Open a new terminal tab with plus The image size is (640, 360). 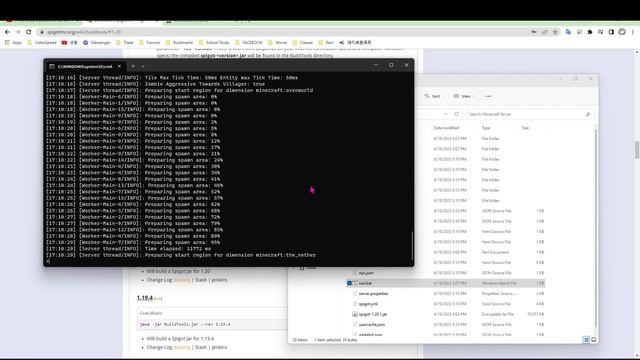tap(133, 66)
